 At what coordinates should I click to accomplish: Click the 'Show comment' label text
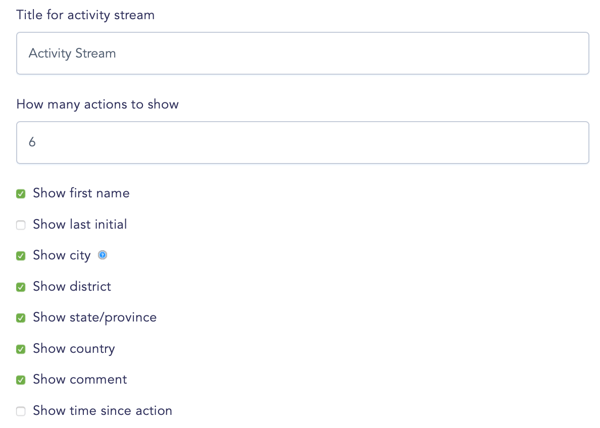pos(80,379)
